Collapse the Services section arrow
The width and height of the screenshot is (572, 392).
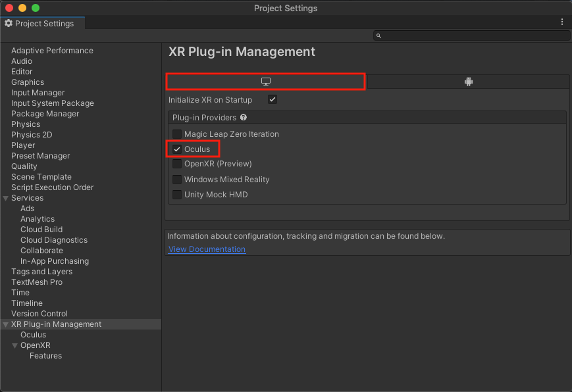(6, 198)
